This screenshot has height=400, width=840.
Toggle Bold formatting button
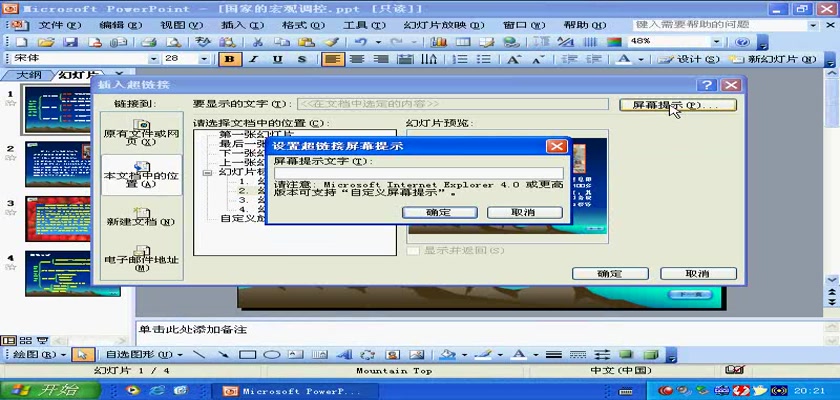pyautogui.click(x=229, y=59)
